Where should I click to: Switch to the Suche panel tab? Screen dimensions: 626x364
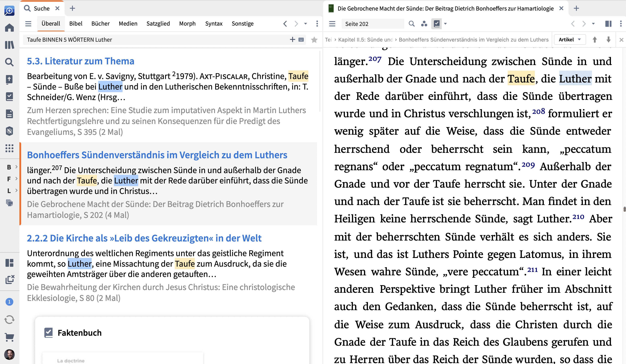pyautogui.click(x=42, y=9)
